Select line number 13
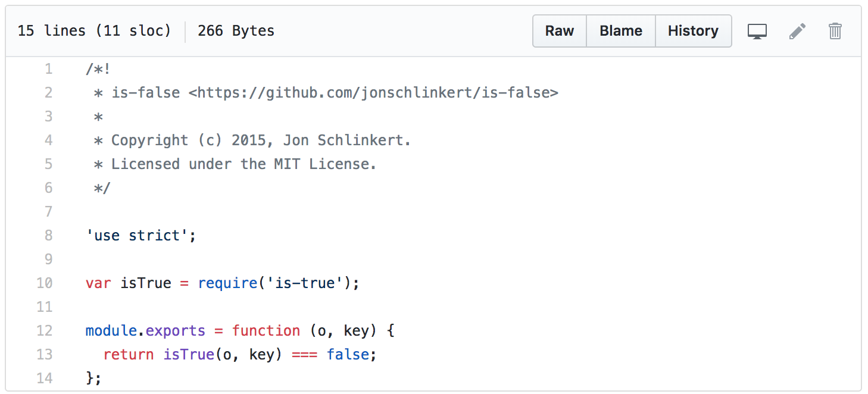 (45, 355)
